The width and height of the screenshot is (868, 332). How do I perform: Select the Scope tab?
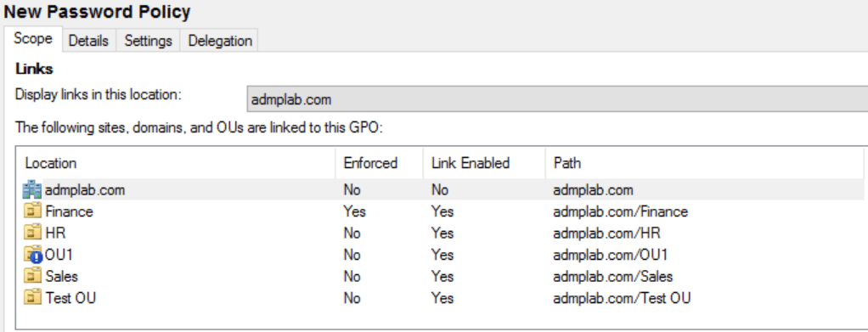[x=33, y=39]
